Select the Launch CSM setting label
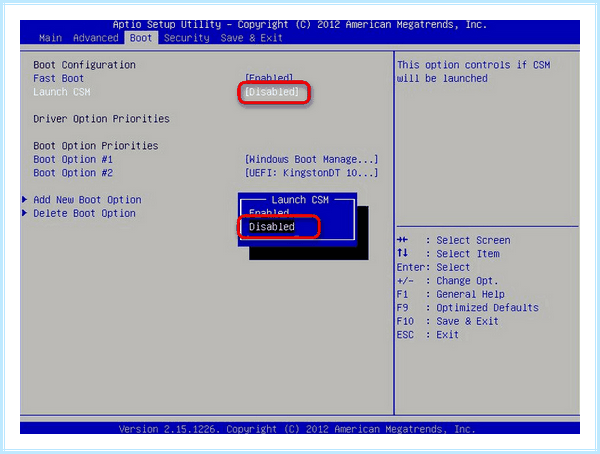 (62, 92)
